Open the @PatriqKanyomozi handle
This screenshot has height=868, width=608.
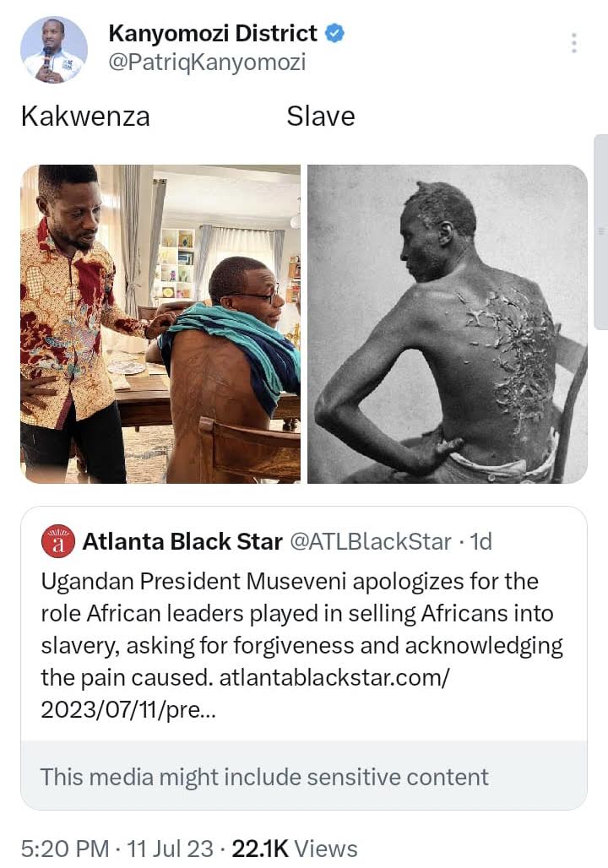tap(207, 63)
